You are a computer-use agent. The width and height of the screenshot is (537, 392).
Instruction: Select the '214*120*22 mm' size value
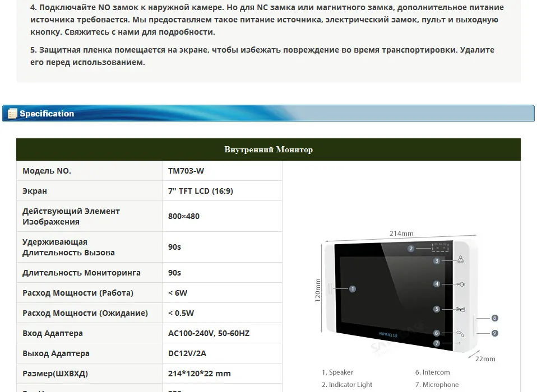[200, 374]
